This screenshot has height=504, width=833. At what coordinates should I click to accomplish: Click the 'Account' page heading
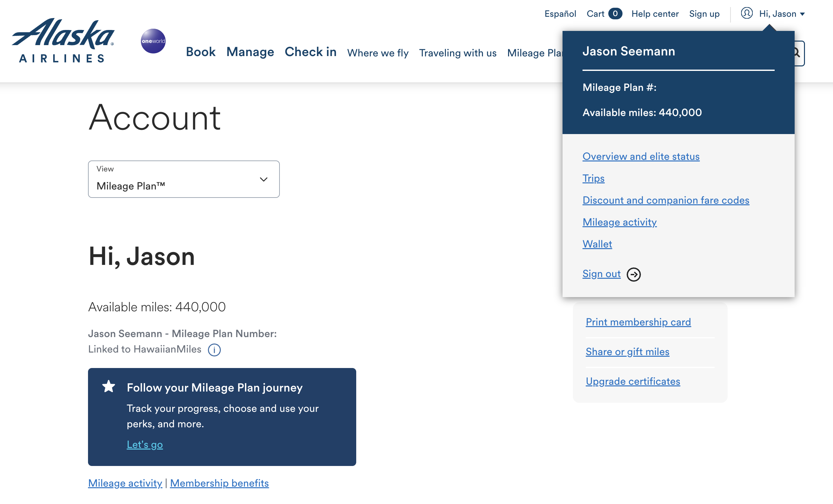(x=154, y=117)
